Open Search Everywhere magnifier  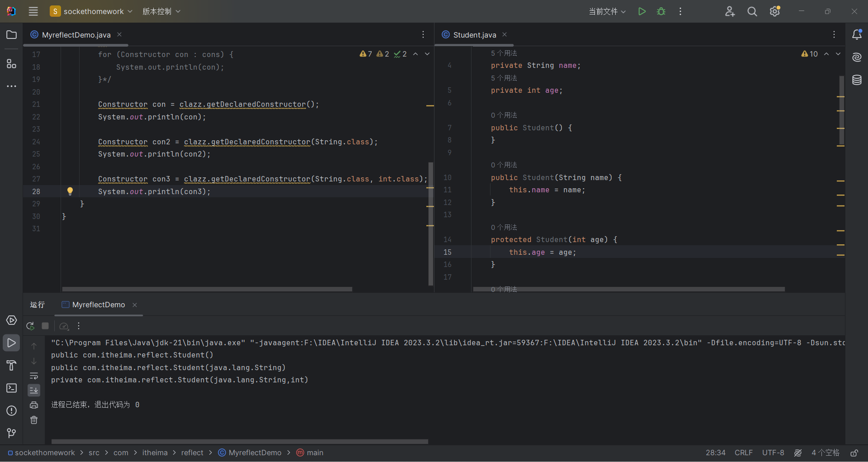click(752, 11)
